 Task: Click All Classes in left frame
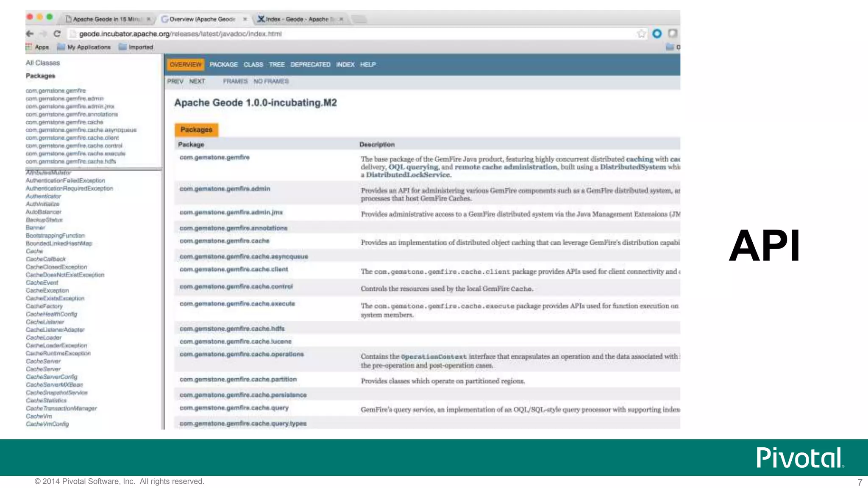[43, 63]
